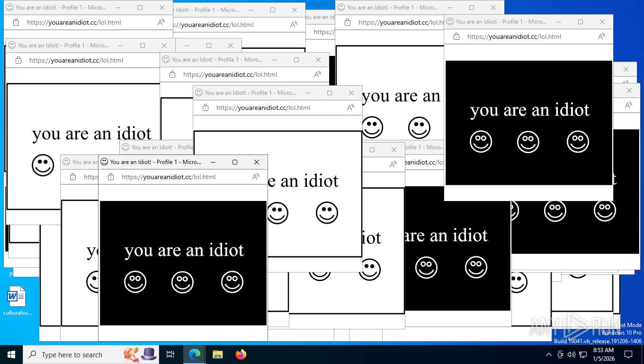Click the address bar in the top-left corner window
This screenshot has height=364, width=644.
(74, 22)
